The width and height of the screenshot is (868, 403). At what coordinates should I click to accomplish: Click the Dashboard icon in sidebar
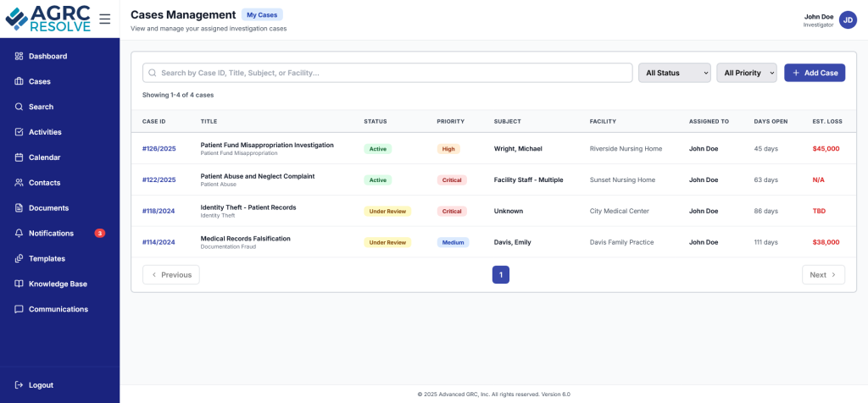click(19, 57)
